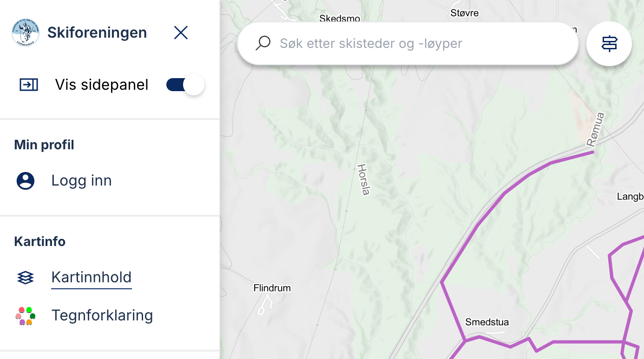Viewport: 644px width, 359px height.
Task: Open the Tegnforklaring legend item
Action: tap(102, 315)
